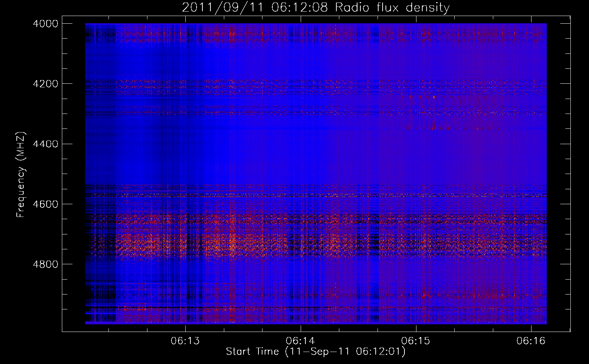Click the '06:14' time axis label

click(x=301, y=341)
